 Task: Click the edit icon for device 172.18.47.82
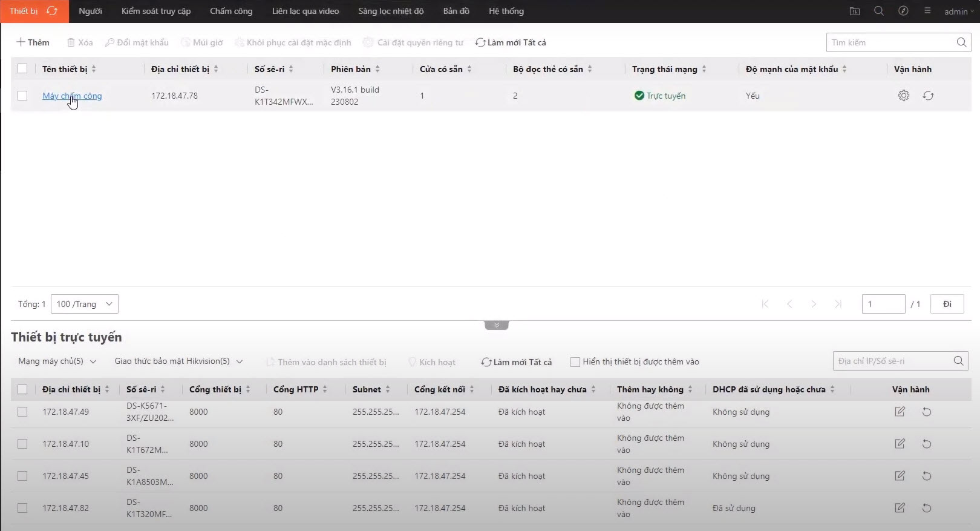click(900, 508)
